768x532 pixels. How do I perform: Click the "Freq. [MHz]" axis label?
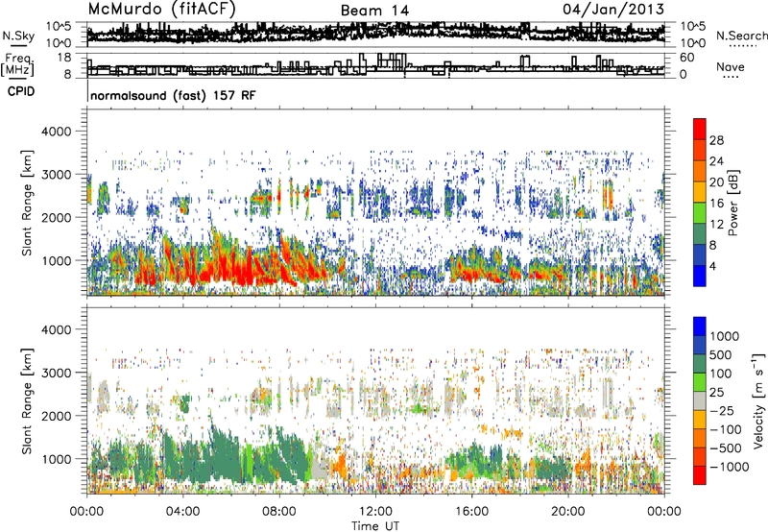(17, 64)
